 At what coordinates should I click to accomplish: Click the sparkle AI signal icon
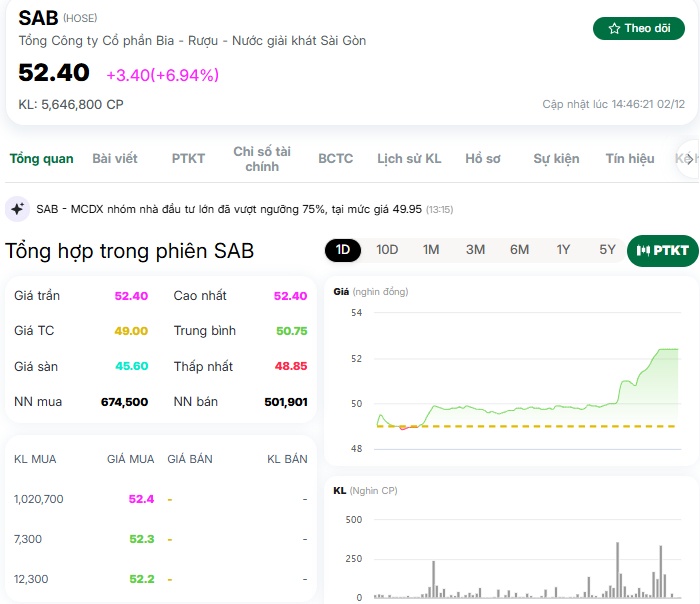17,209
